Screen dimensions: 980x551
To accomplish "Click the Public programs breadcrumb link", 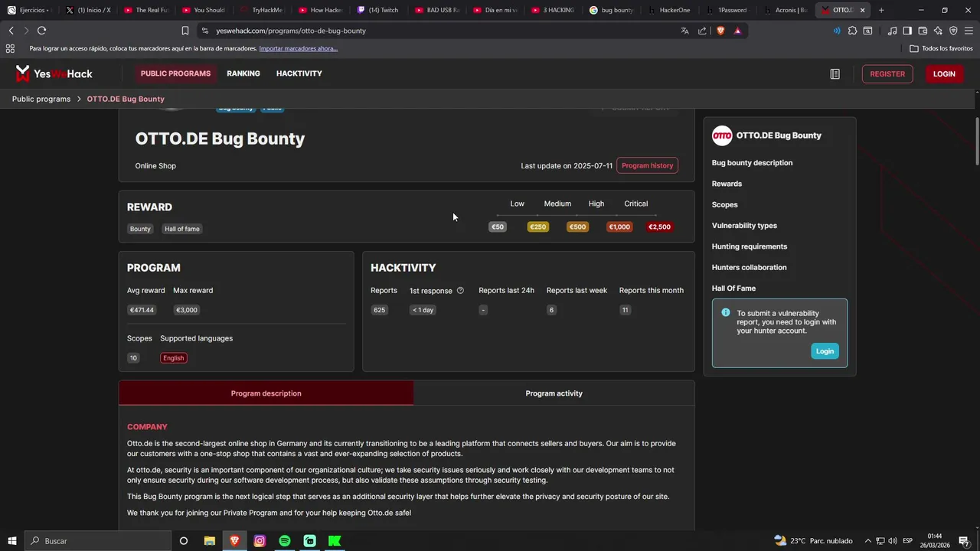I will pyautogui.click(x=41, y=99).
